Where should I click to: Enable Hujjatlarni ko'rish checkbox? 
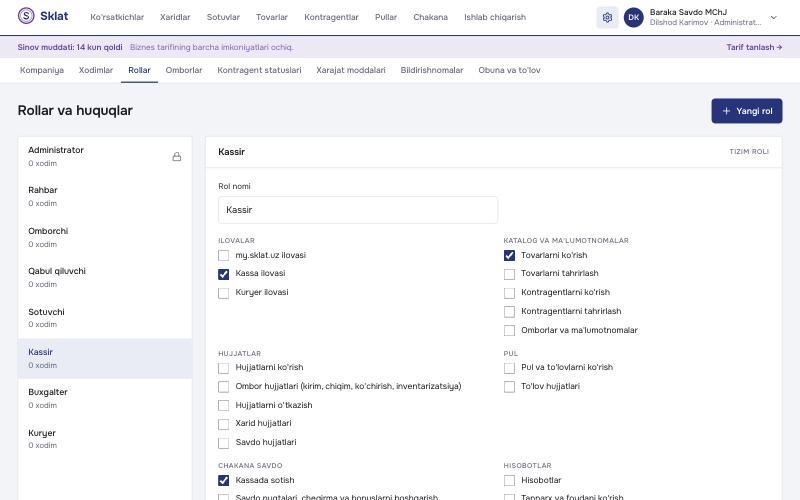(223, 368)
